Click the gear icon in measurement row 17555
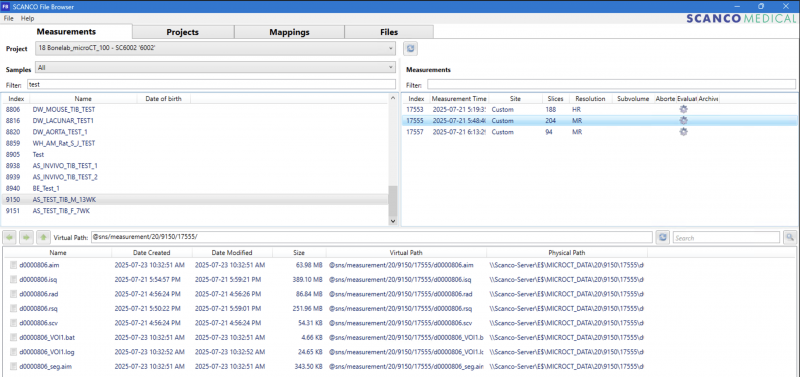The height and width of the screenshot is (377, 800). [x=683, y=121]
